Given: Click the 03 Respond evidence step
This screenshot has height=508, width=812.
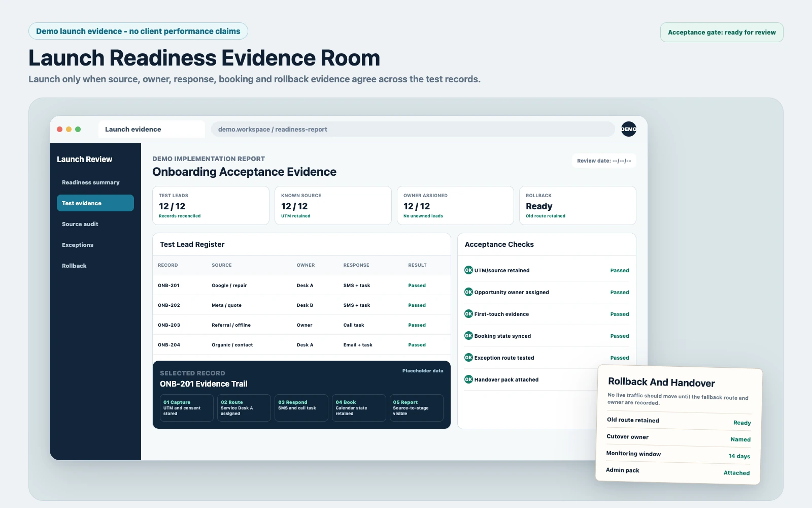Looking at the screenshot, I should [x=301, y=408].
